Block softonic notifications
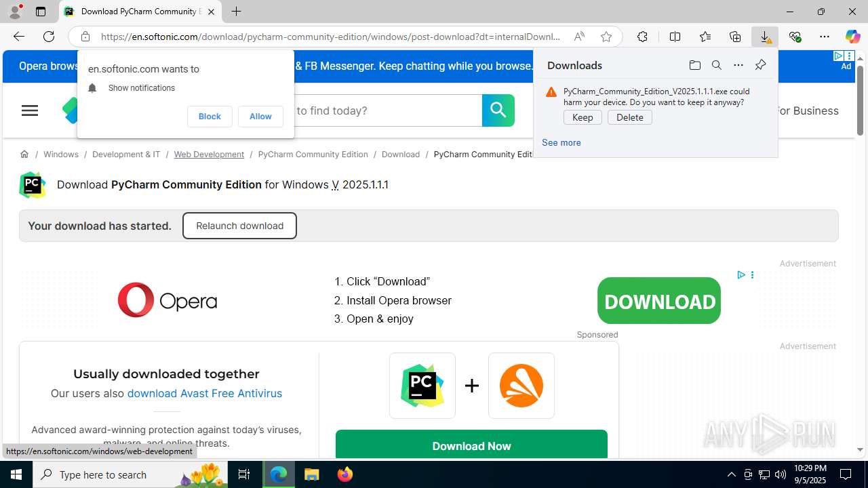 pyautogui.click(x=210, y=117)
